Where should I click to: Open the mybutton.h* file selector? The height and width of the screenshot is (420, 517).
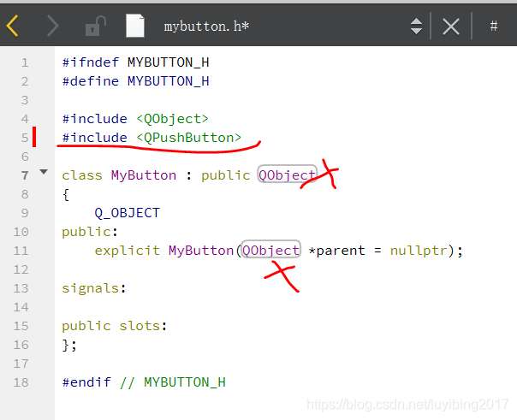click(206, 27)
